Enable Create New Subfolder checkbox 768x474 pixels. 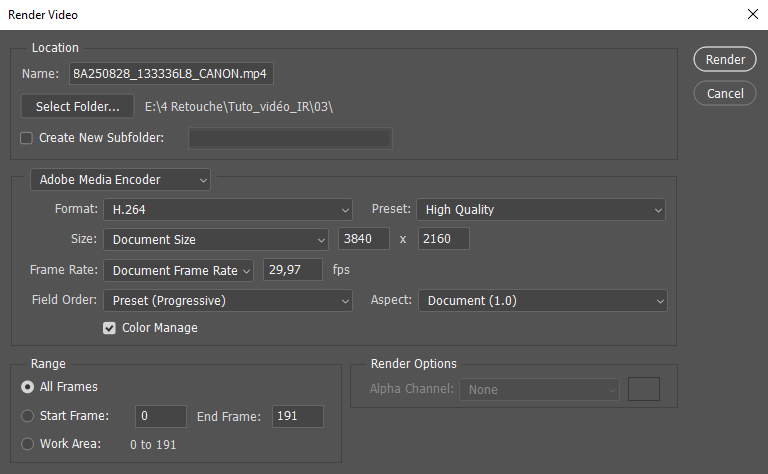[x=27, y=138]
